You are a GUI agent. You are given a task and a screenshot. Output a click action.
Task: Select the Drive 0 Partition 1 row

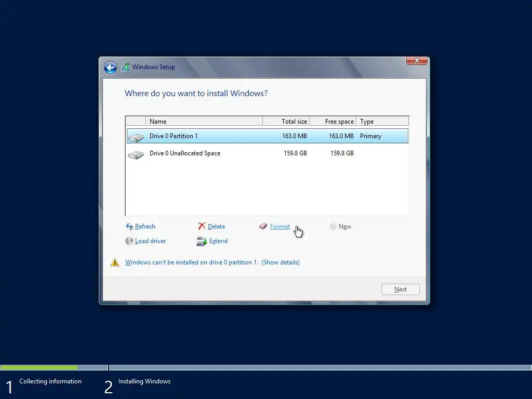[268, 136]
